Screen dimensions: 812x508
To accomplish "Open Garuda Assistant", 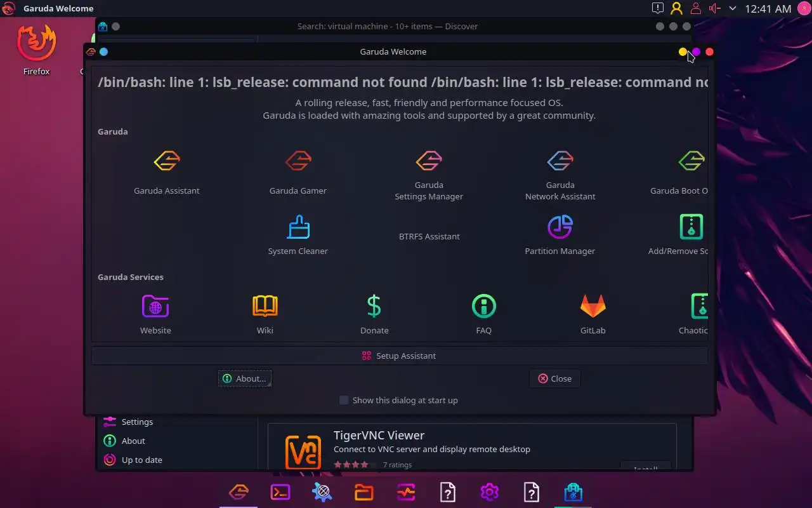I will pyautogui.click(x=166, y=172).
